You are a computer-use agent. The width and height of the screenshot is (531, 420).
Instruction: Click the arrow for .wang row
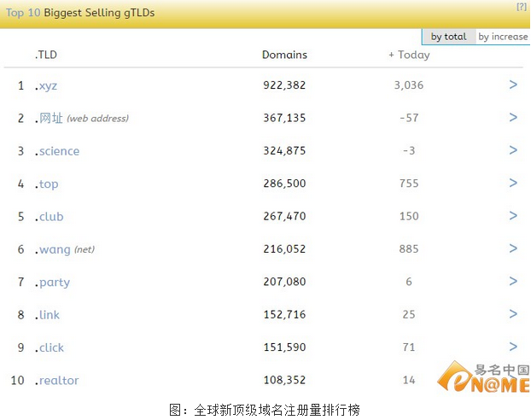[x=513, y=248]
